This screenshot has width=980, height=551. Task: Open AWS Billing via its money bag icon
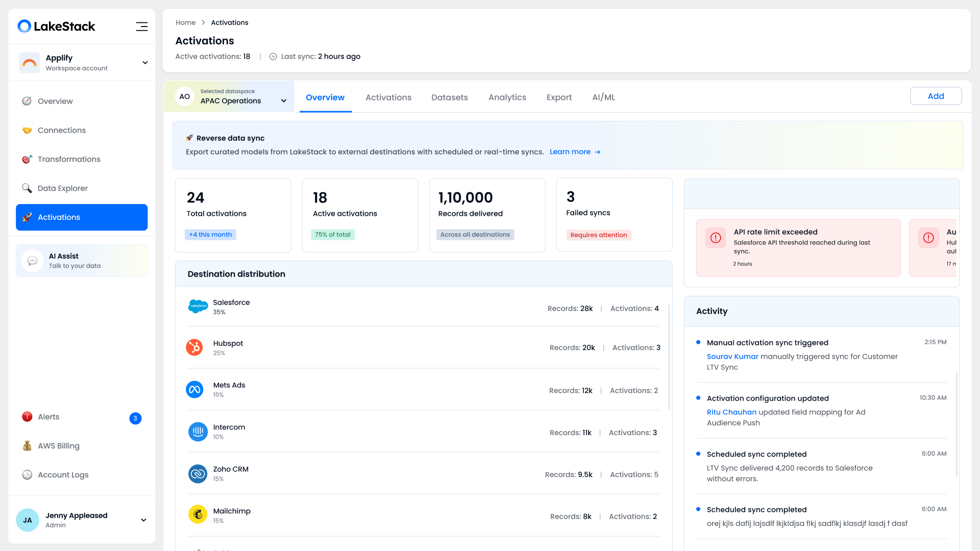tap(27, 446)
